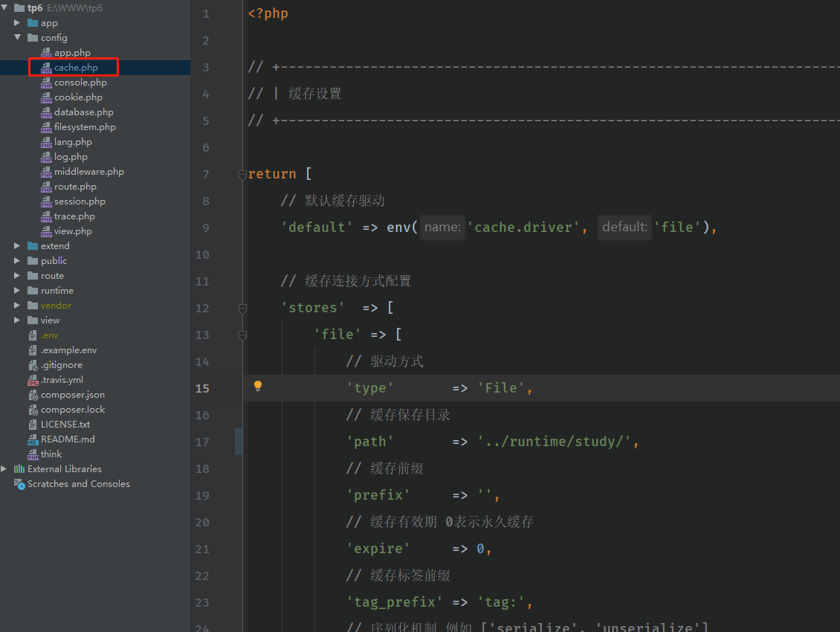The width and height of the screenshot is (840, 632).
Task: Click the vendor folder icon
Action: 33,305
